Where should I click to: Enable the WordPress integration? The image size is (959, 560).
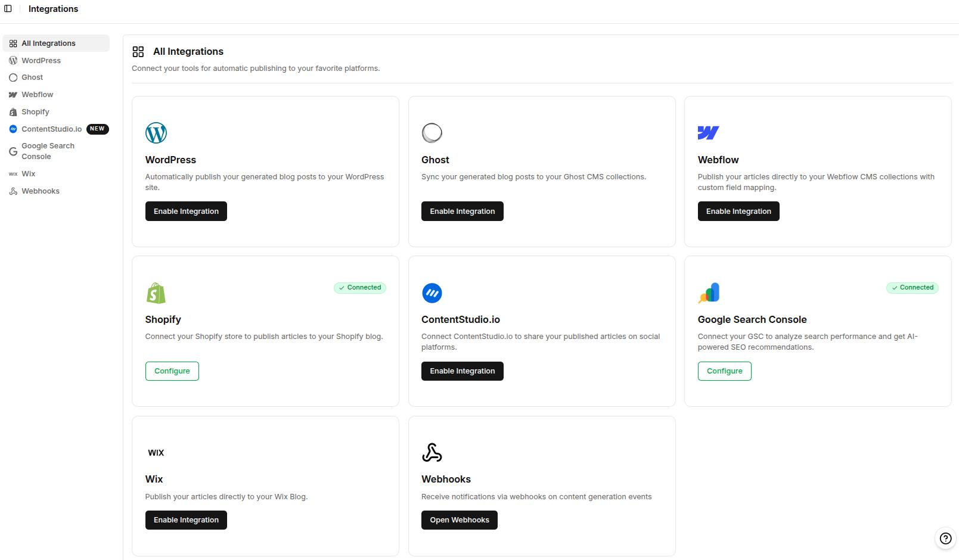185,211
